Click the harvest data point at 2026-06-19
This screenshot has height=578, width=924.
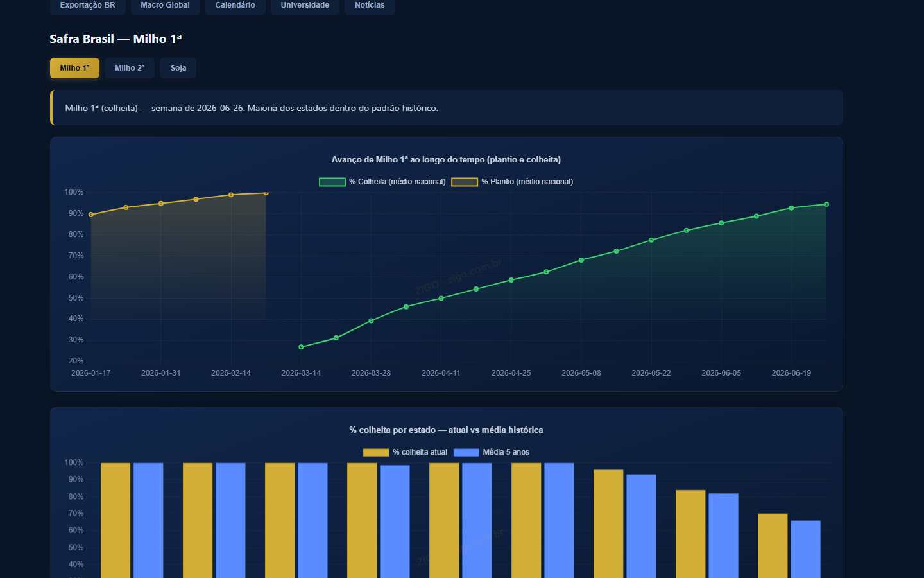click(x=791, y=208)
